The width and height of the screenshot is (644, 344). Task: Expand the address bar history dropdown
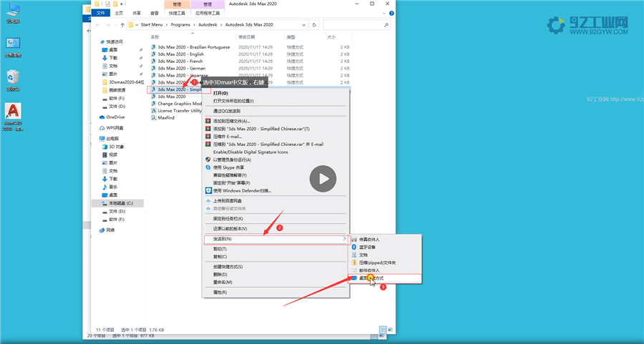[304, 24]
